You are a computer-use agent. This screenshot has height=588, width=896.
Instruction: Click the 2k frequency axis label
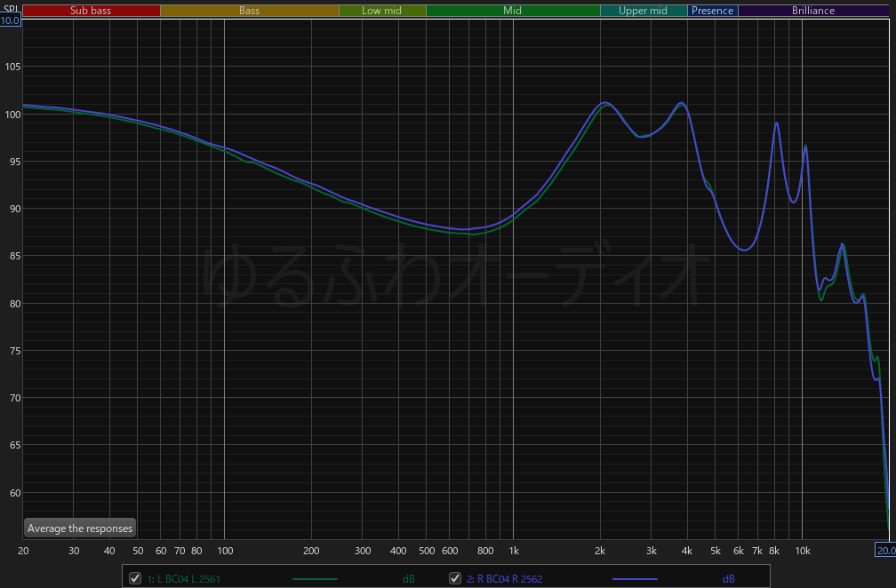pos(600,551)
